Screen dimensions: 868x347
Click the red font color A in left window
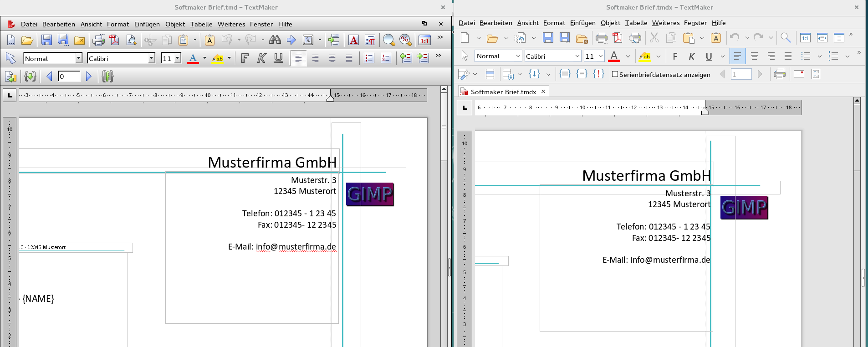[193, 58]
